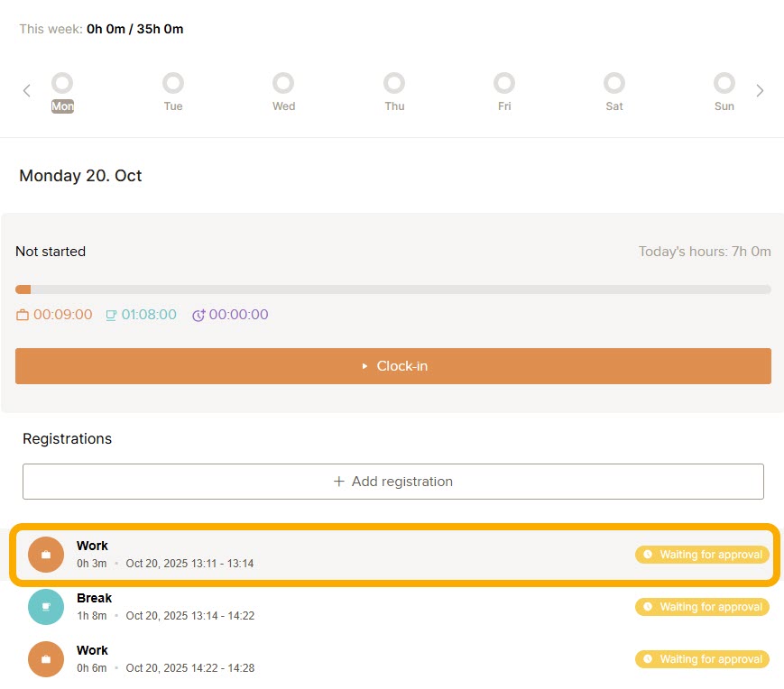Select Thursday day circle
The height and width of the screenshot is (689, 784).
click(394, 84)
